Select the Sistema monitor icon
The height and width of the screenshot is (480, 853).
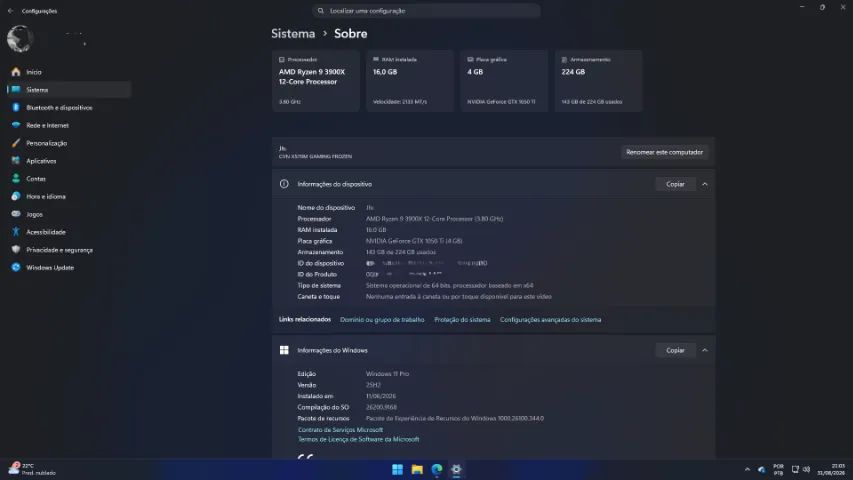[16, 90]
